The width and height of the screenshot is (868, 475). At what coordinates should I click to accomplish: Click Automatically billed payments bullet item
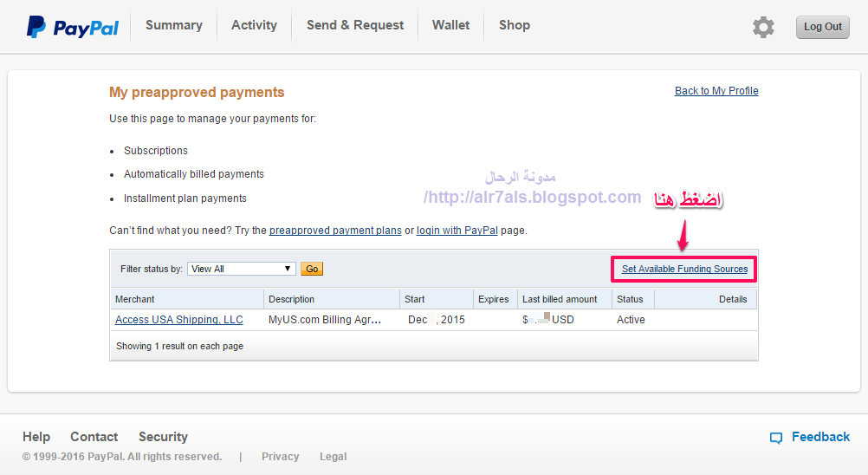coord(194,174)
